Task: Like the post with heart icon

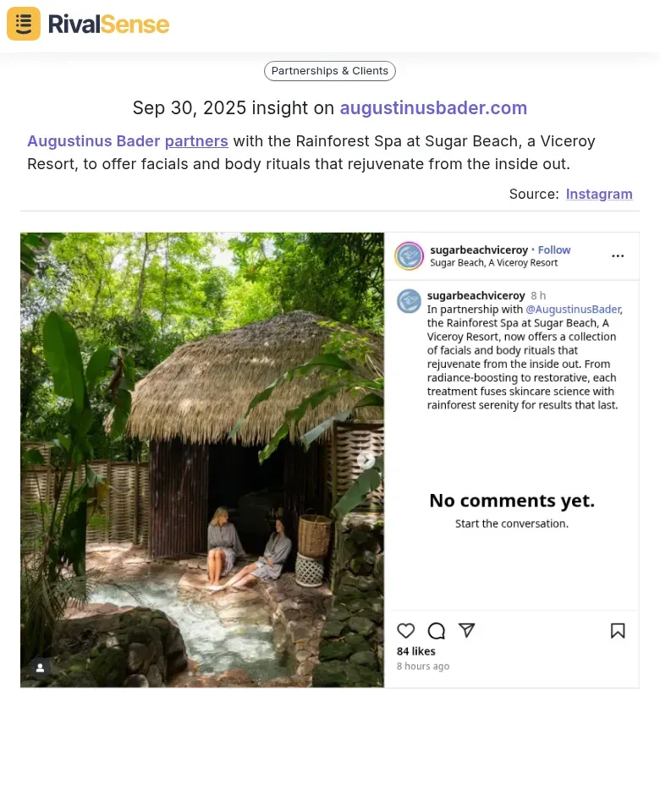Action: pos(406,631)
